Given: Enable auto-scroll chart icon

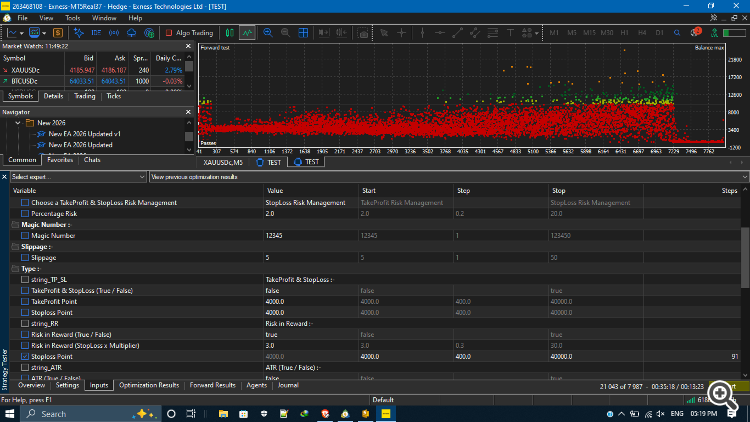Looking at the screenshot, I should click(x=324, y=33).
